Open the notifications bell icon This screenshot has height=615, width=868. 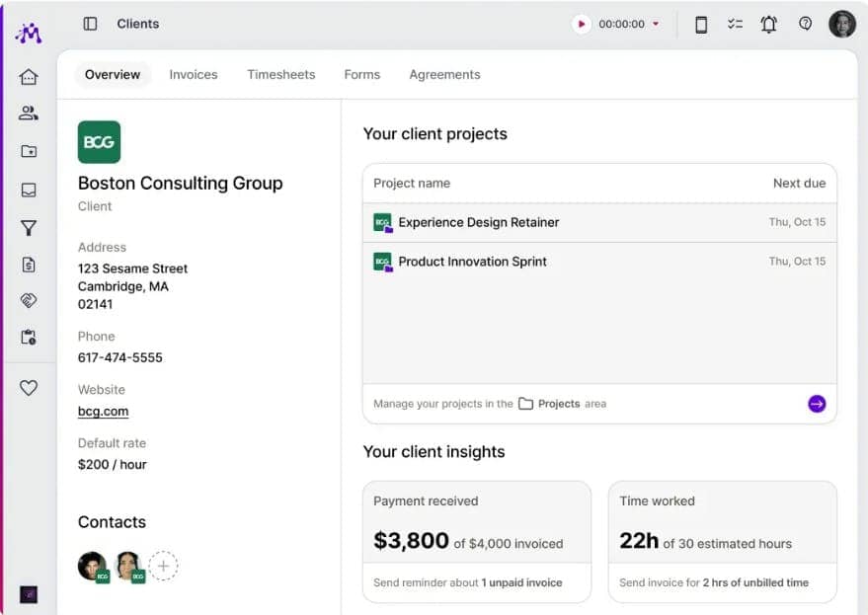coord(769,25)
